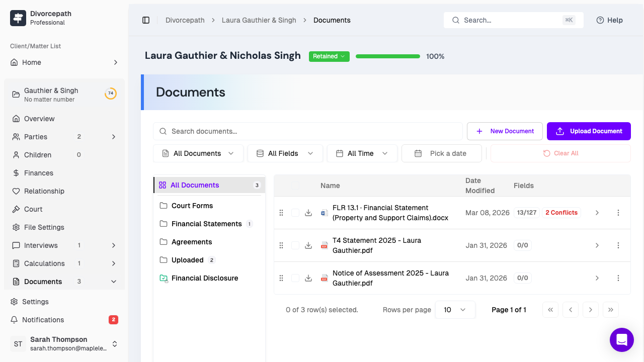Select the Notice of Assessment 2025 row checkbox
This screenshot has width=644, height=362.
point(295,278)
